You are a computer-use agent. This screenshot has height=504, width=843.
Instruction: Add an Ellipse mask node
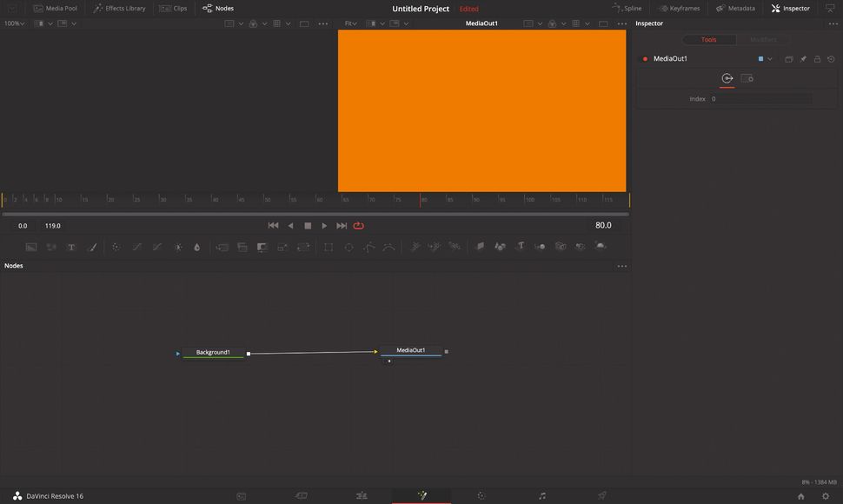click(x=348, y=246)
